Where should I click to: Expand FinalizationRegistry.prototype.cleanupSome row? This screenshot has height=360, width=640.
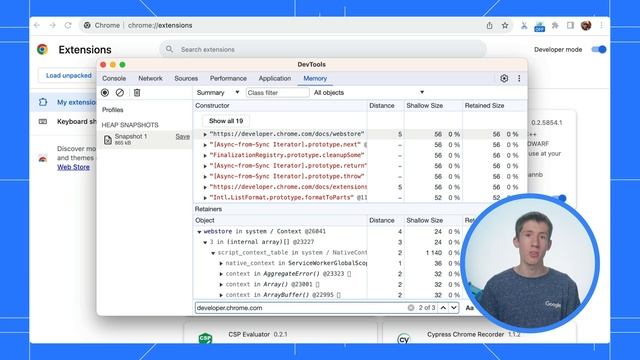205,156
